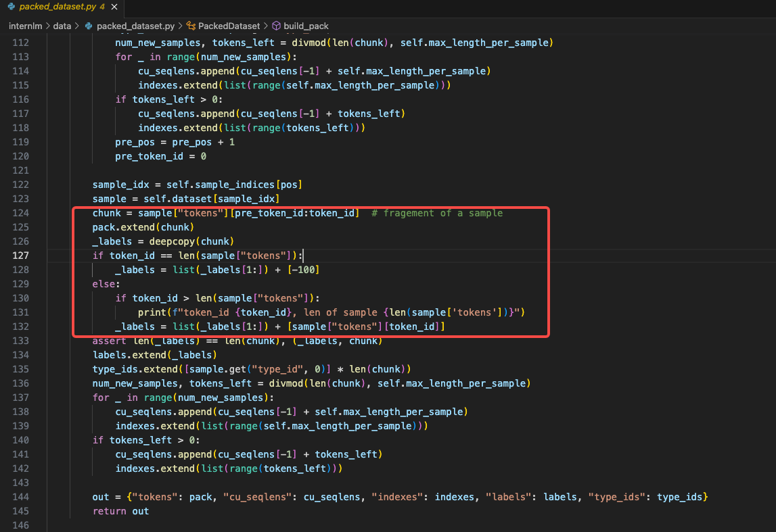Open the symbol chevron after PackedDataset
Viewport: 776px width, 532px height.
[267, 26]
